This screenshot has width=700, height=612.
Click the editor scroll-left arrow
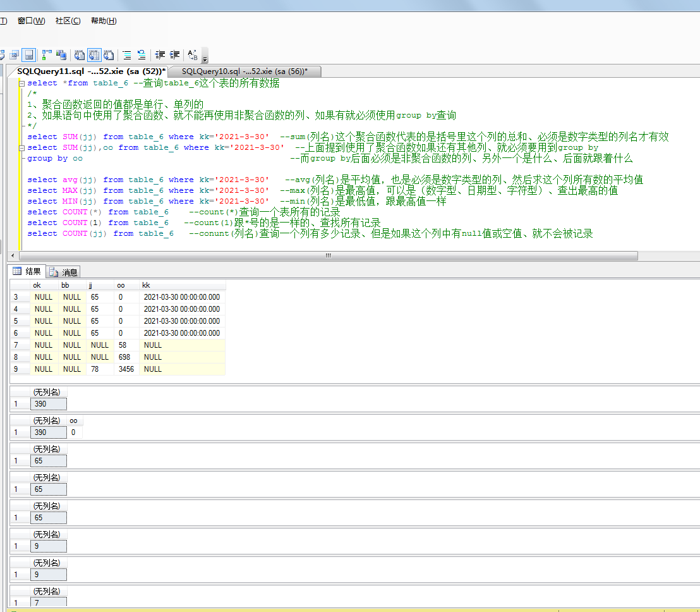click(13, 255)
